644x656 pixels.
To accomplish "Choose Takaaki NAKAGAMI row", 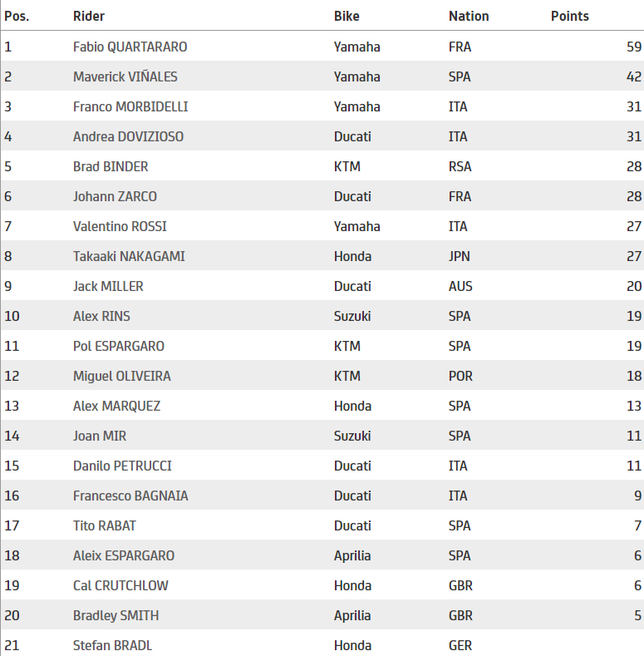I will [x=129, y=256].
